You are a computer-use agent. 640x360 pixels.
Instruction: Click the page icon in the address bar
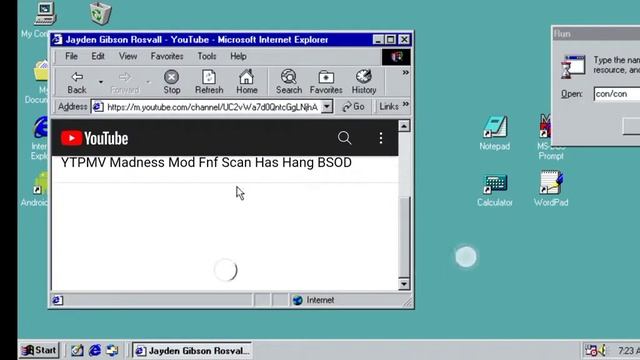[x=98, y=107]
